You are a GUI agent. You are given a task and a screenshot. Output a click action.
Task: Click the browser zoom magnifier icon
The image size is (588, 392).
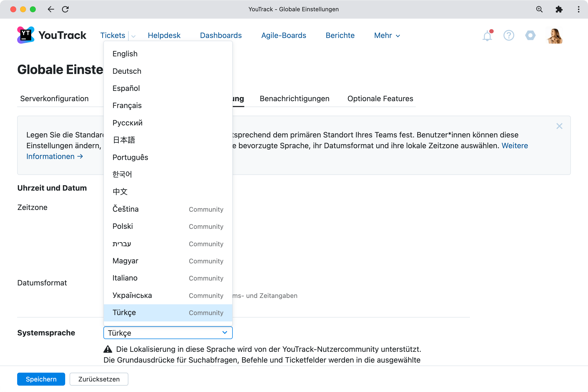click(x=539, y=9)
